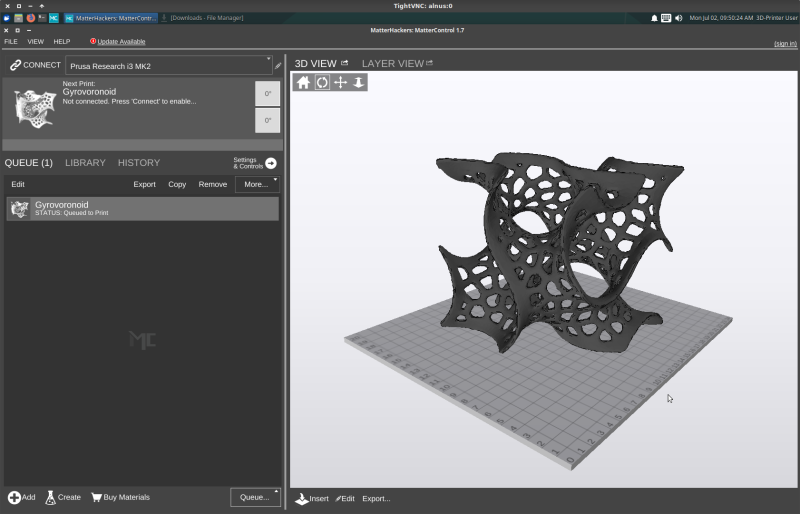Select the rotate view tool
The height and width of the screenshot is (514, 800).
coord(322,82)
